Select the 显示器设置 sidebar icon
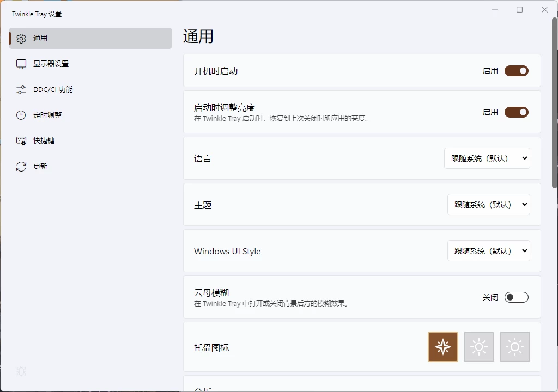 point(21,64)
